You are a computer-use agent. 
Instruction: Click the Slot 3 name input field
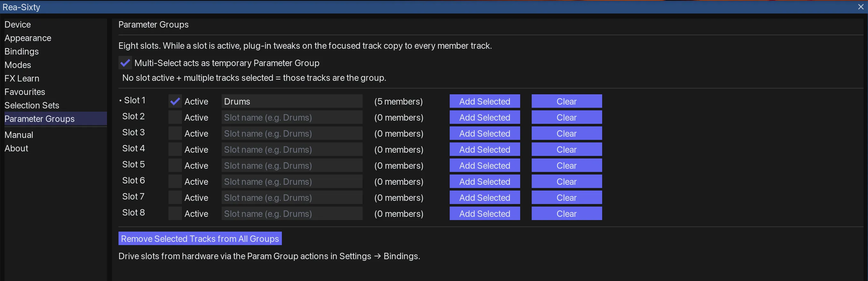click(x=292, y=133)
